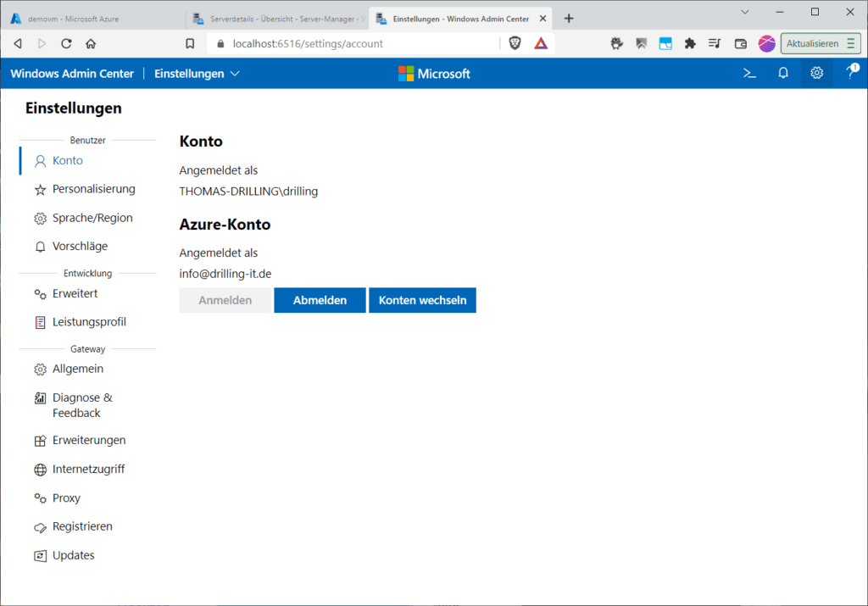Click the Abmelden button
The height and width of the screenshot is (606, 868).
click(320, 300)
